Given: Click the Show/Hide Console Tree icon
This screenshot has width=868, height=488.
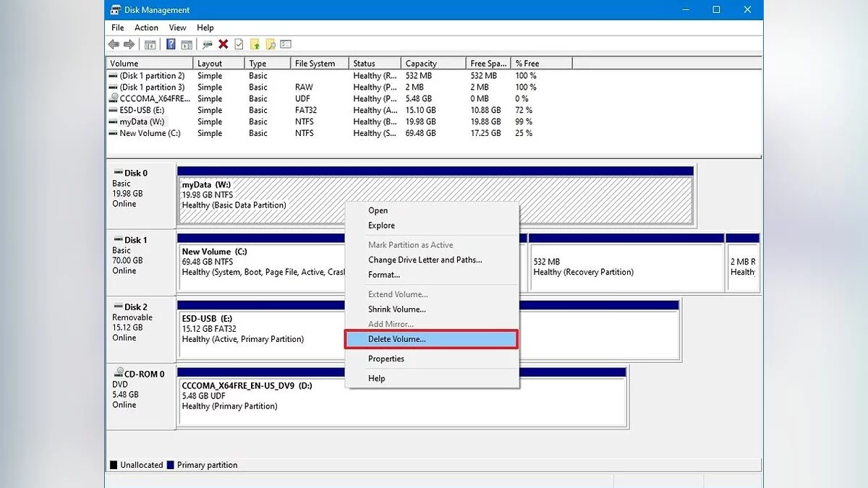Looking at the screenshot, I should [x=150, y=45].
